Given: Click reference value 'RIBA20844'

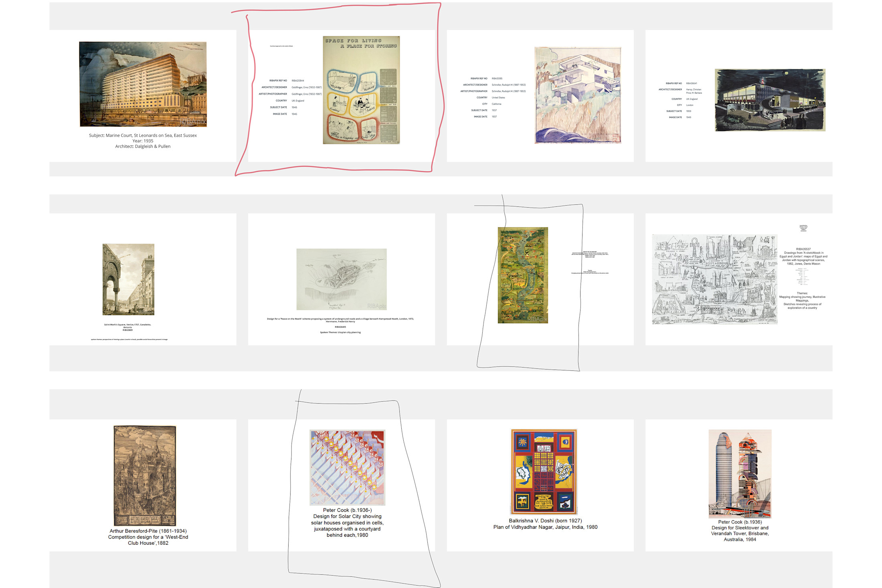Looking at the screenshot, I should (x=298, y=81).
